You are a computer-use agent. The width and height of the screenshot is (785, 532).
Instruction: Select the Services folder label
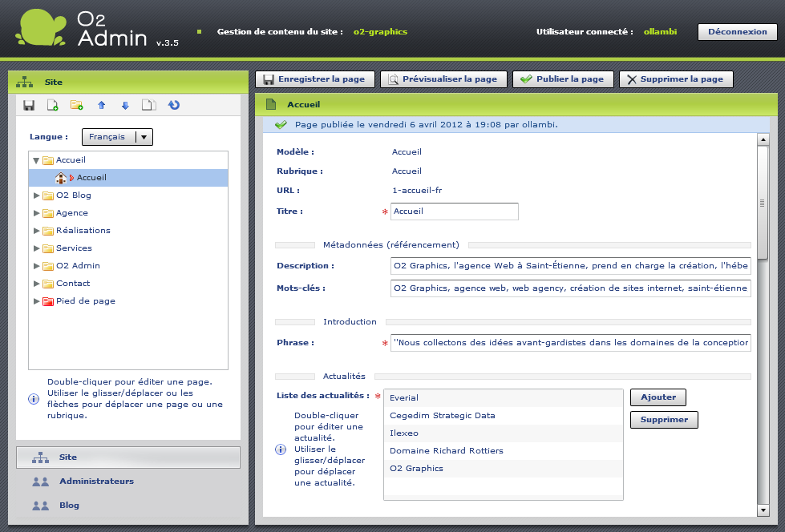(74, 248)
